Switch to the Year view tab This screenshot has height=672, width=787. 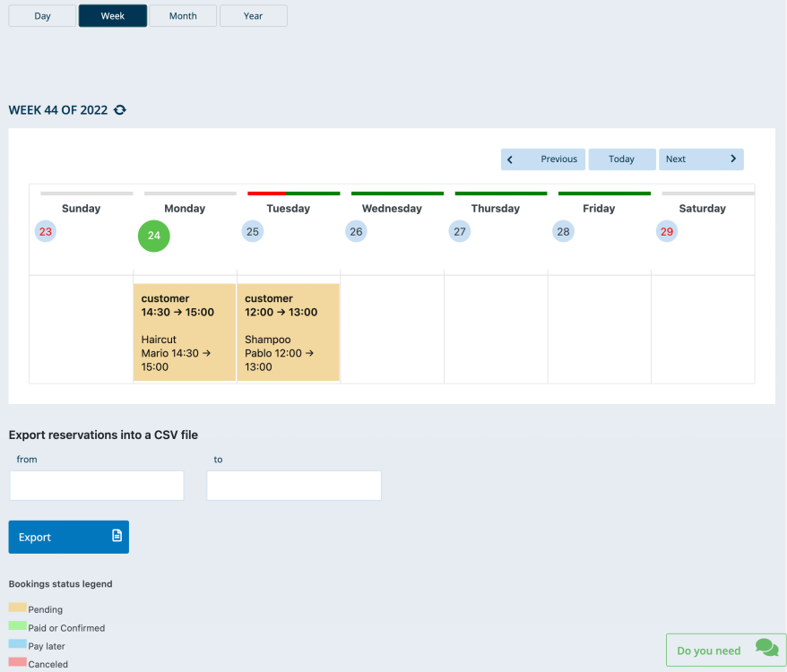(x=253, y=15)
